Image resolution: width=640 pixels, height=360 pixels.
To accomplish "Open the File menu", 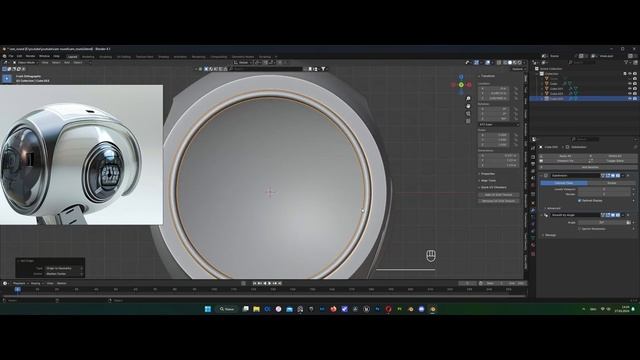I will coord(11,56).
